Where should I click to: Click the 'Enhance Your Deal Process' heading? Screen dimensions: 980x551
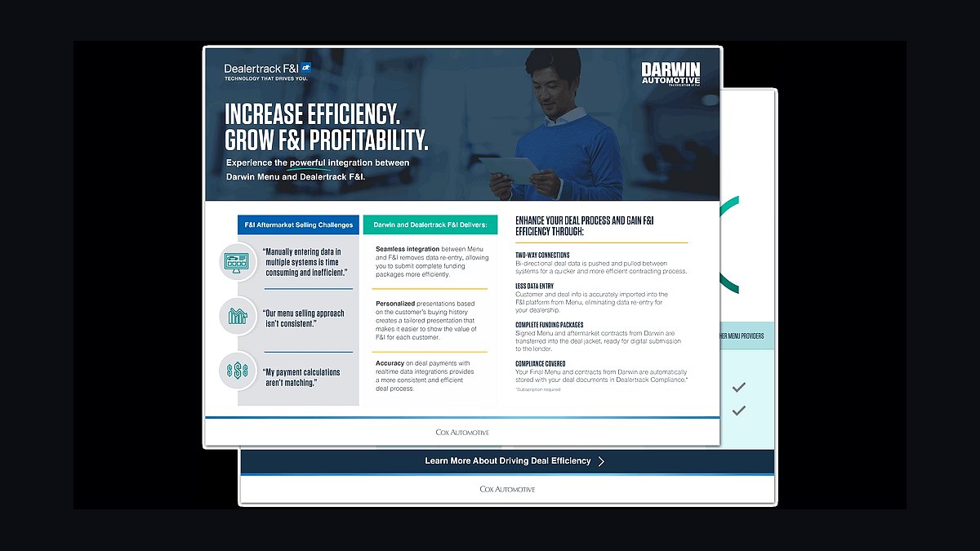tap(585, 226)
